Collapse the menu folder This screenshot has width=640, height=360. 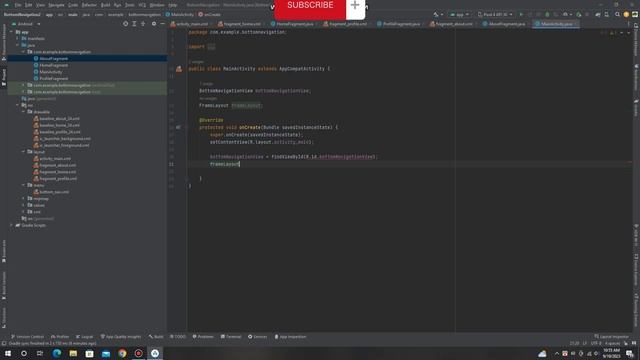click(x=23, y=185)
